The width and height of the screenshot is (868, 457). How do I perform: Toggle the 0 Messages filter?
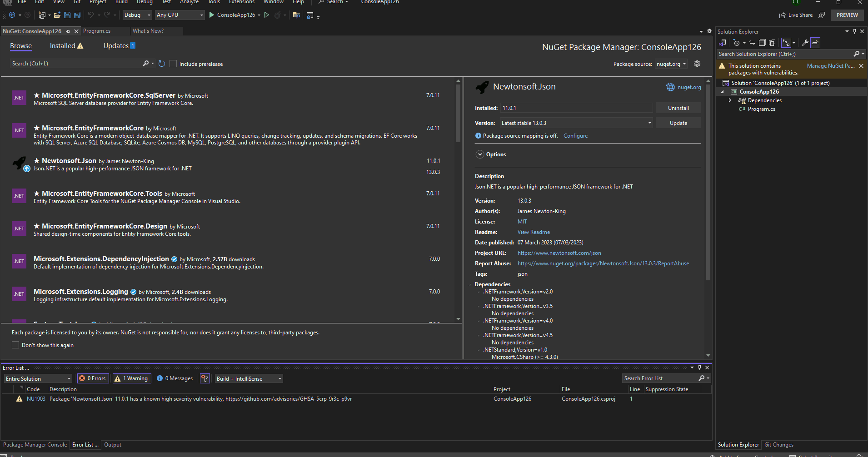click(175, 378)
